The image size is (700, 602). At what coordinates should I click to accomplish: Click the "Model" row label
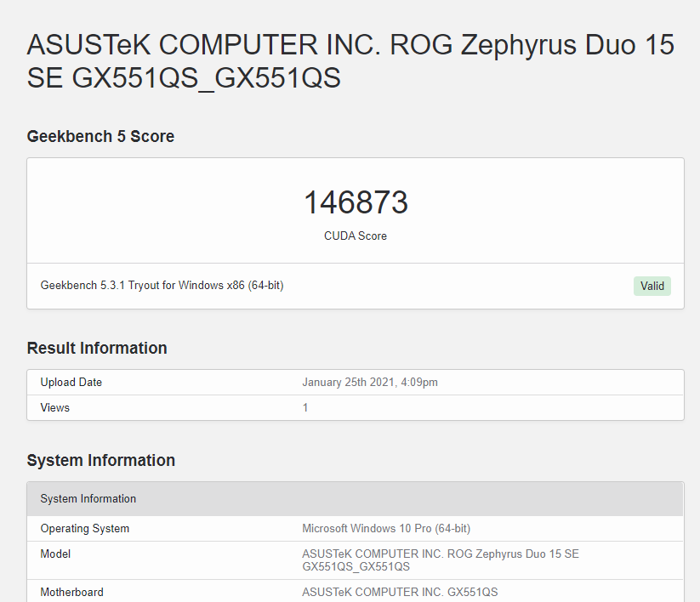(x=55, y=554)
